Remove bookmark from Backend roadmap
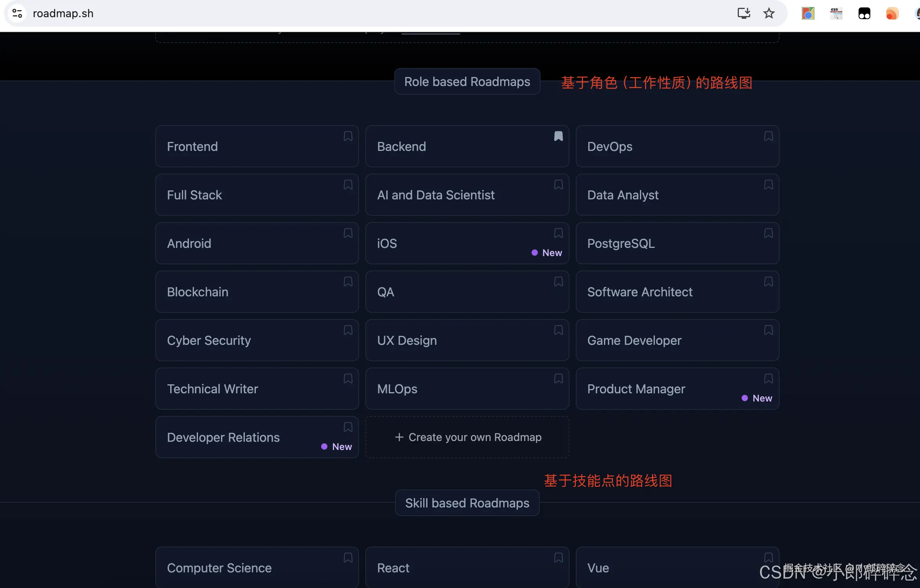This screenshot has height=588, width=920. [x=558, y=136]
